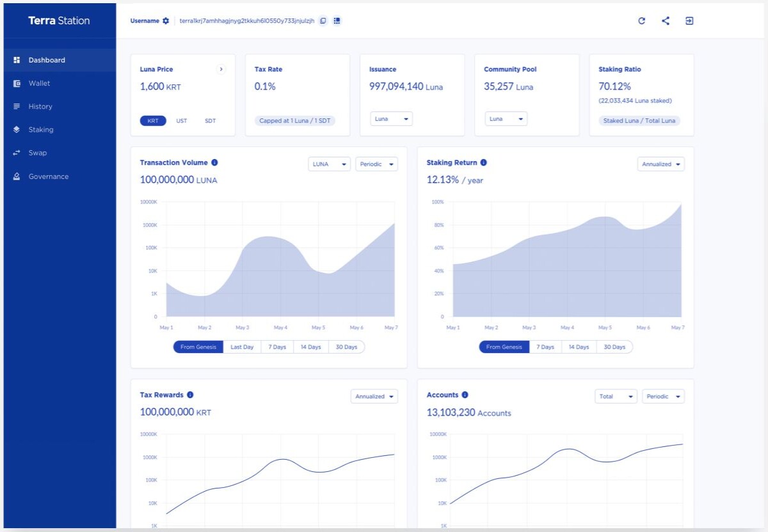This screenshot has width=768, height=532.
Task: Open username settings gear icon
Action: click(x=166, y=20)
